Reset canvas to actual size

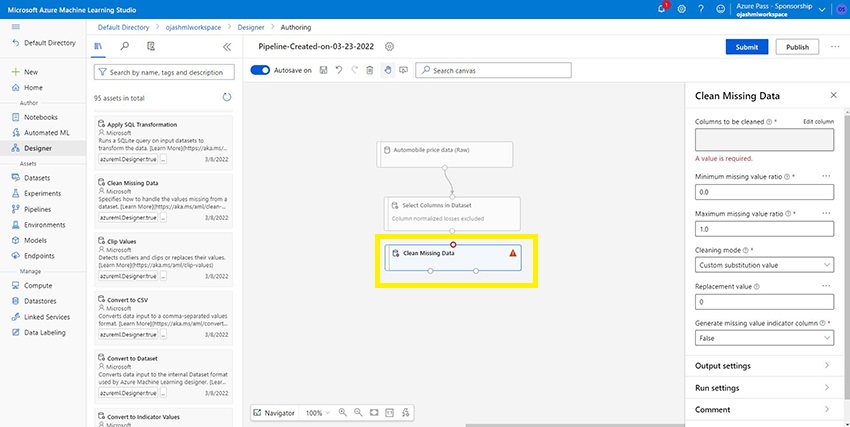[389, 412]
